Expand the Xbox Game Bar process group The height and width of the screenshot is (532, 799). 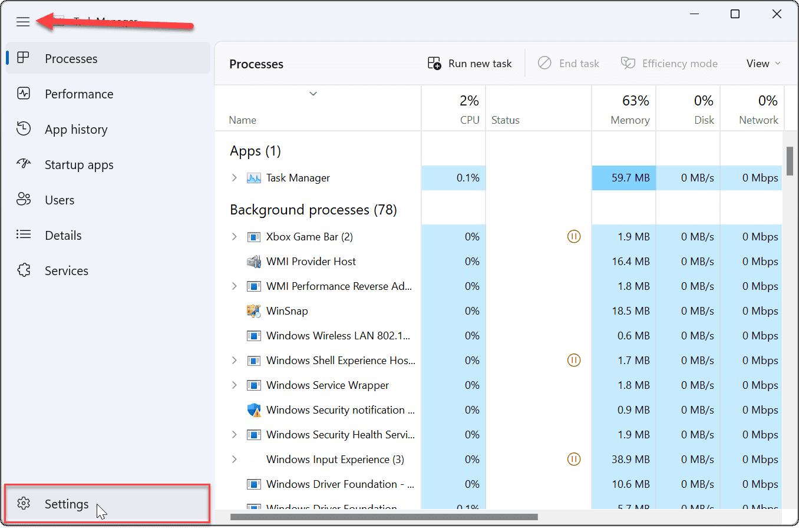tap(235, 237)
